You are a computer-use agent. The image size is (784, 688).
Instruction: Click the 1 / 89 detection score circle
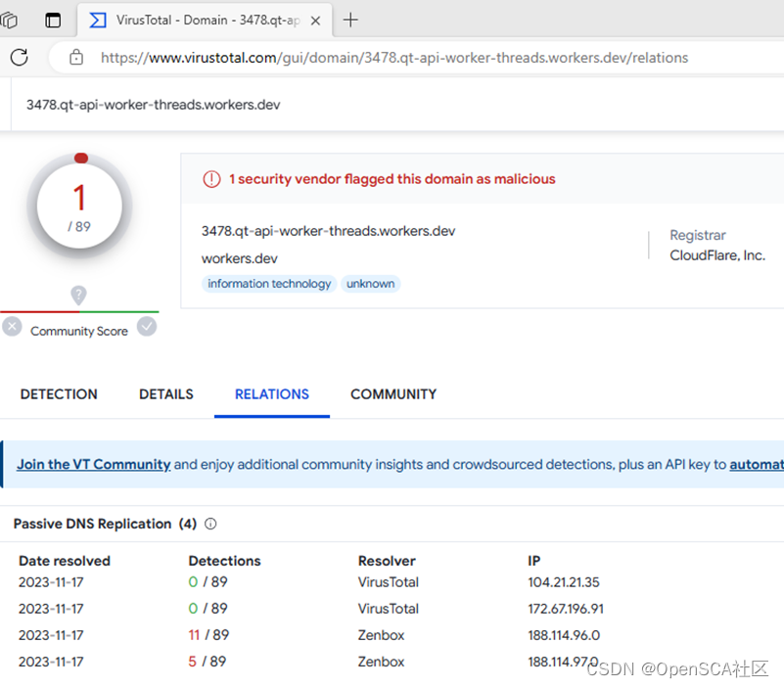click(79, 206)
